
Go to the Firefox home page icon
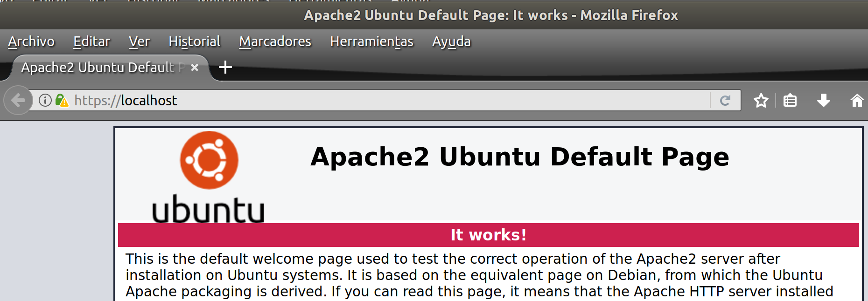(x=857, y=100)
